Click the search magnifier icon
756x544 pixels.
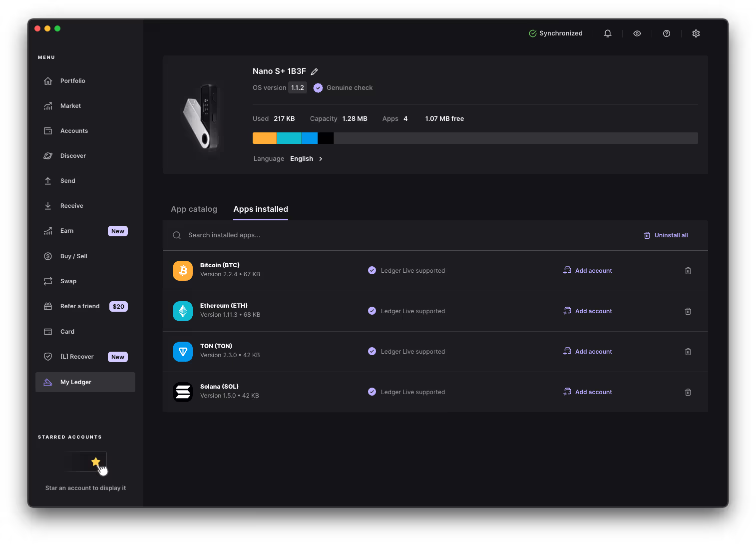(x=177, y=235)
